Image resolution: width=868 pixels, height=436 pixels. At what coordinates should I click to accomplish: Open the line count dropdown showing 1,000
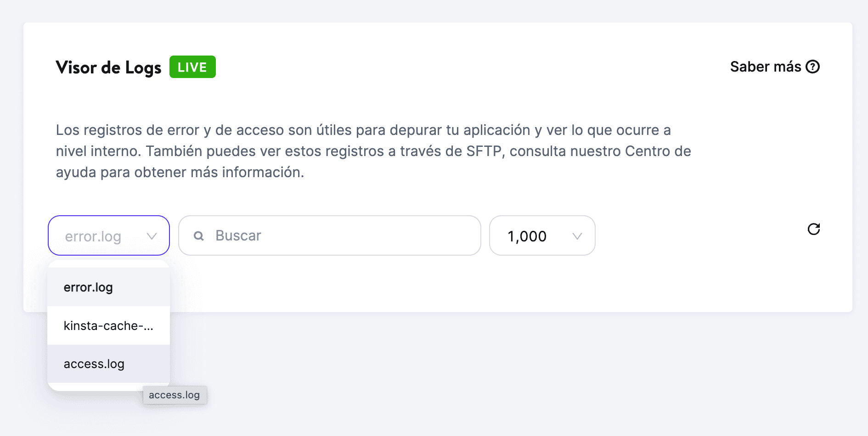(542, 236)
